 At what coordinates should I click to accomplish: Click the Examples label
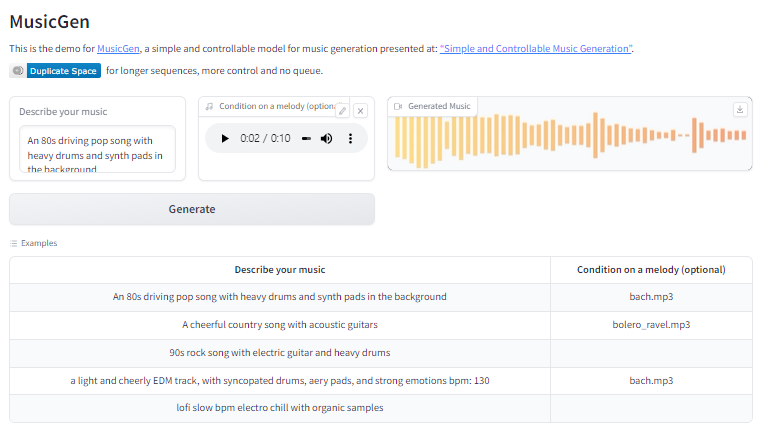[x=39, y=243]
